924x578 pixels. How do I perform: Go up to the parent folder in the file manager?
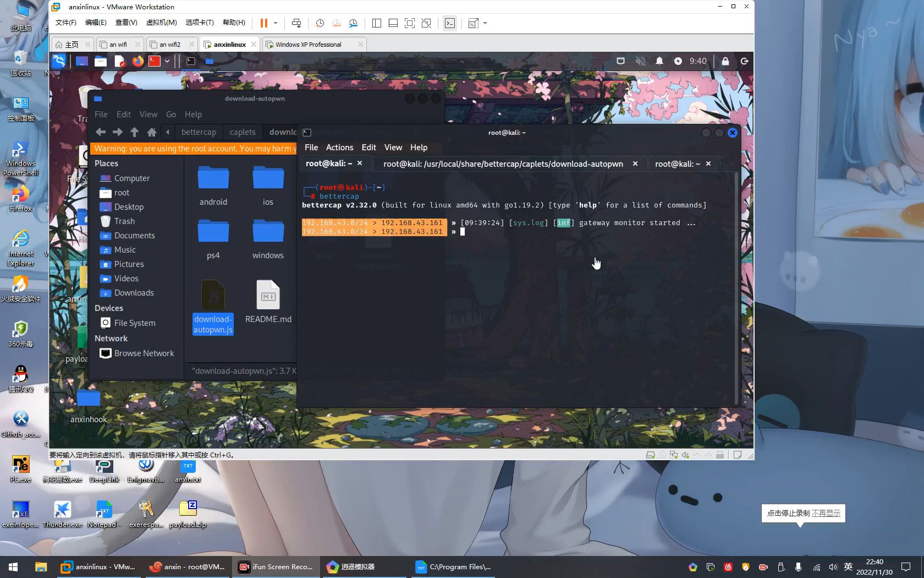(135, 132)
